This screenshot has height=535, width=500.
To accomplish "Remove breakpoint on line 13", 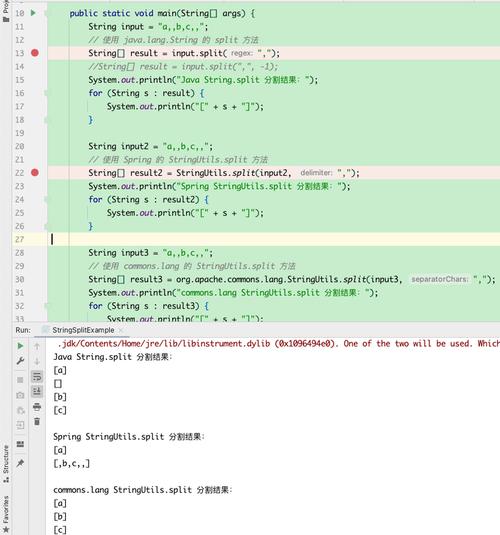I will tap(34, 53).
